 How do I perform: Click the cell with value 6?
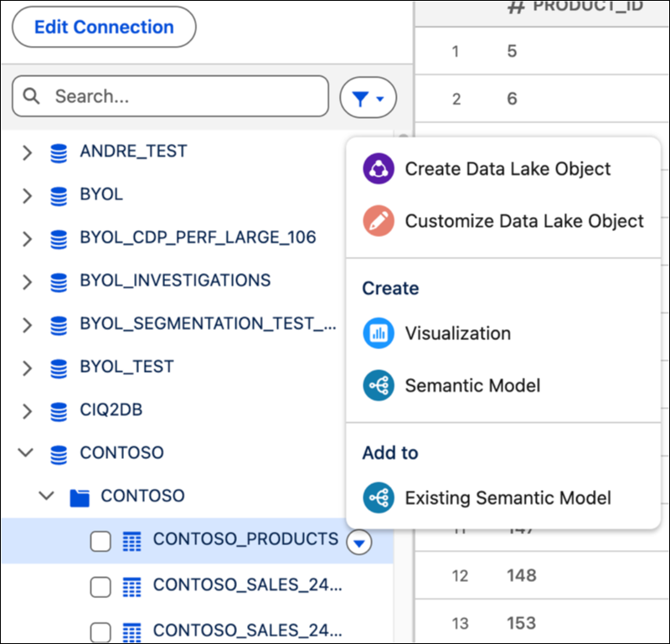coord(512,99)
